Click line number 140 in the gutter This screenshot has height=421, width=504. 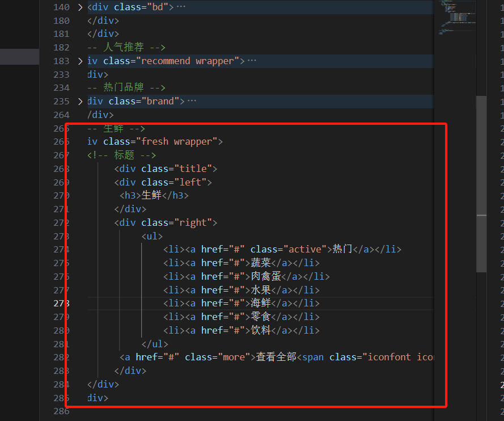pos(61,7)
